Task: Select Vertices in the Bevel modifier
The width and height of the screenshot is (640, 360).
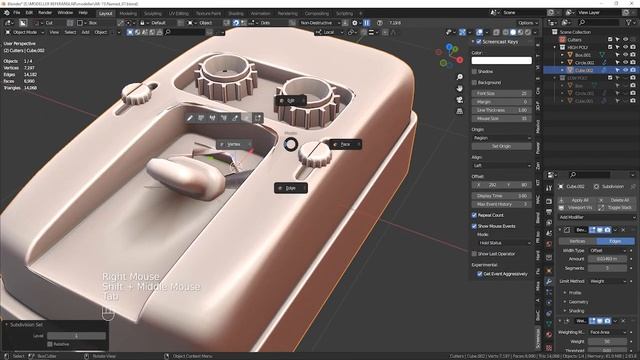Action: pos(577,241)
